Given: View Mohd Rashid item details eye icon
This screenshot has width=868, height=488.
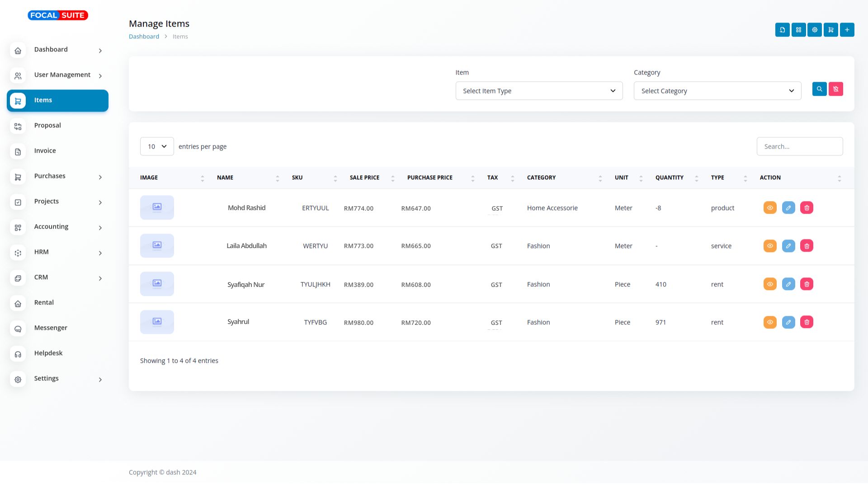Looking at the screenshot, I should click(769, 208).
